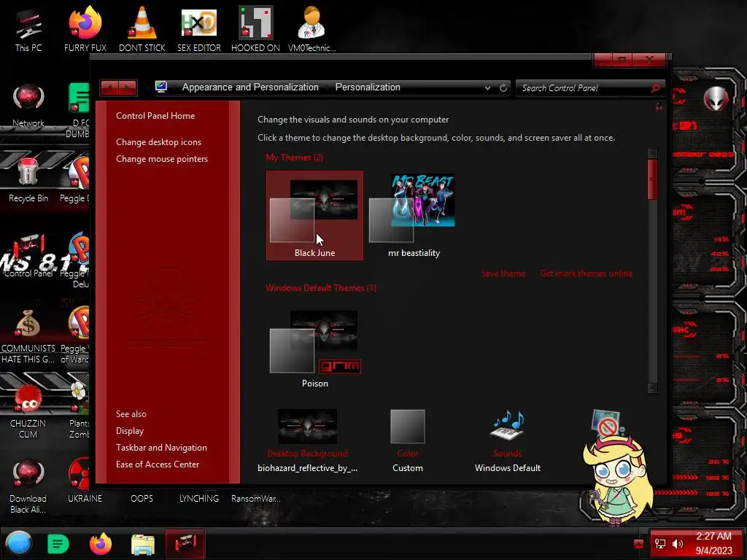Viewport: 747px width, 560px height.
Task: Open the Display link
Action: [130, 430]
